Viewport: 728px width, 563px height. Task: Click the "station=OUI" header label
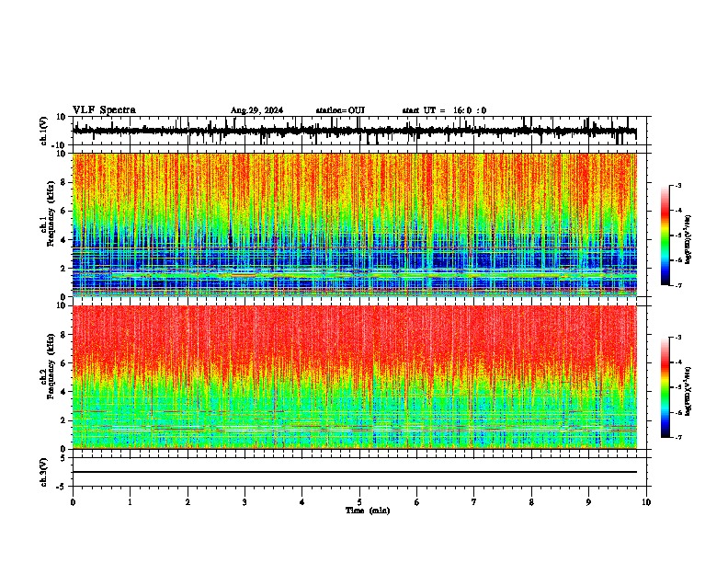coord(340,110)
